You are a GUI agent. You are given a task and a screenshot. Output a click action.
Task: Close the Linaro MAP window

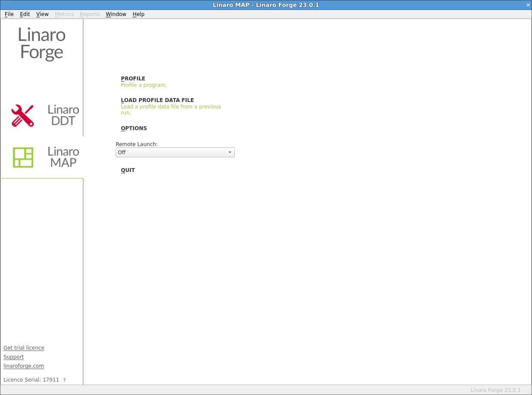(528, 5)
